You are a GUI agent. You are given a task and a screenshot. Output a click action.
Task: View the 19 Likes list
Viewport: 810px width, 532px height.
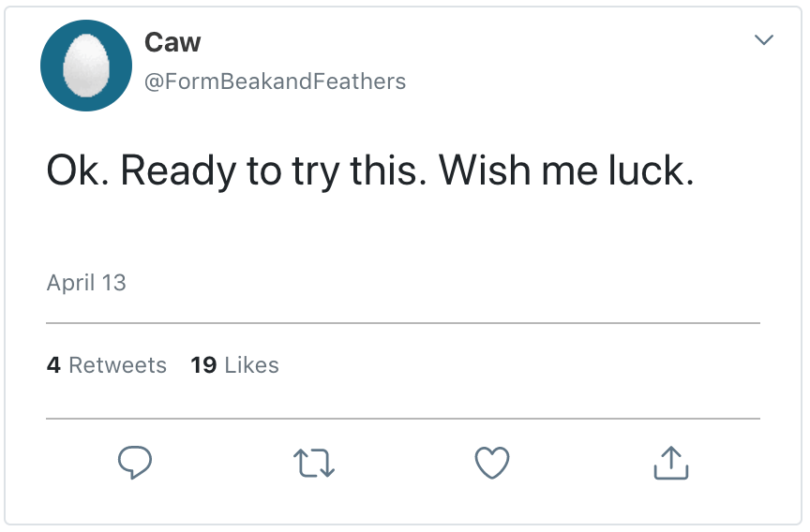(x=234, y=365)
